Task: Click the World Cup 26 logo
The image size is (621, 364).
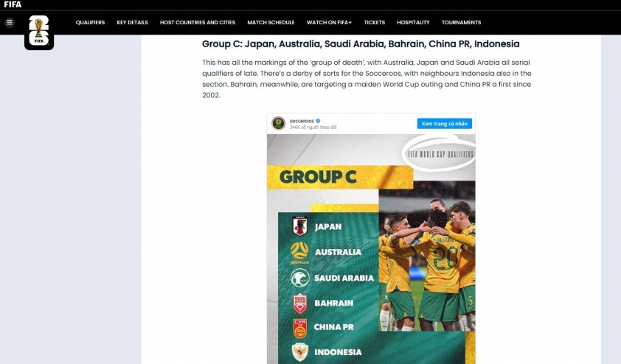Action: click(39, 32)
